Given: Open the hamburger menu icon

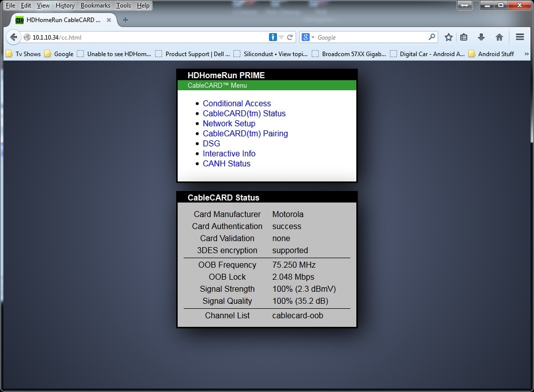Looking at the screenshot, I should pyautogui.click(x=519, y=38).
